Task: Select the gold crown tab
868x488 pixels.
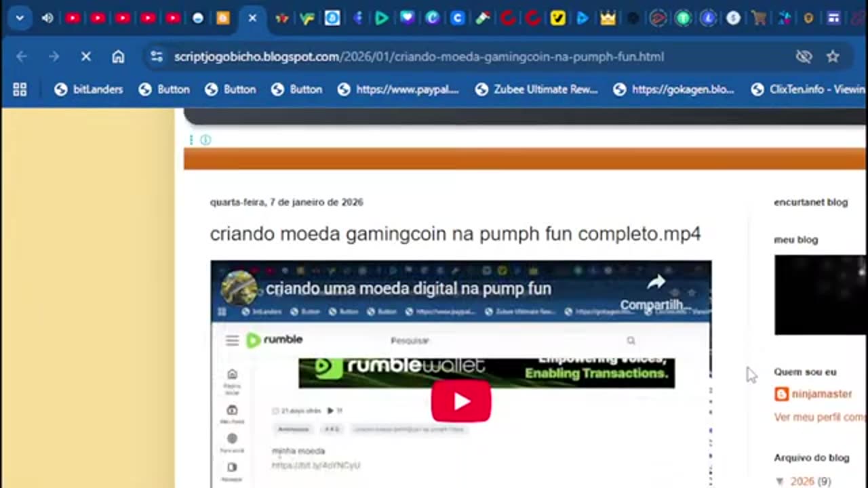Action: tap(608, 18)
